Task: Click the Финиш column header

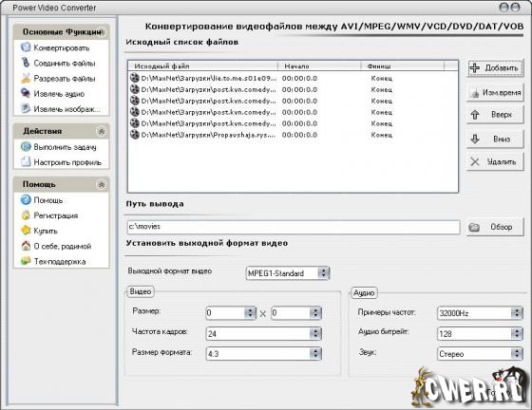Action: [x=403, y=66]
